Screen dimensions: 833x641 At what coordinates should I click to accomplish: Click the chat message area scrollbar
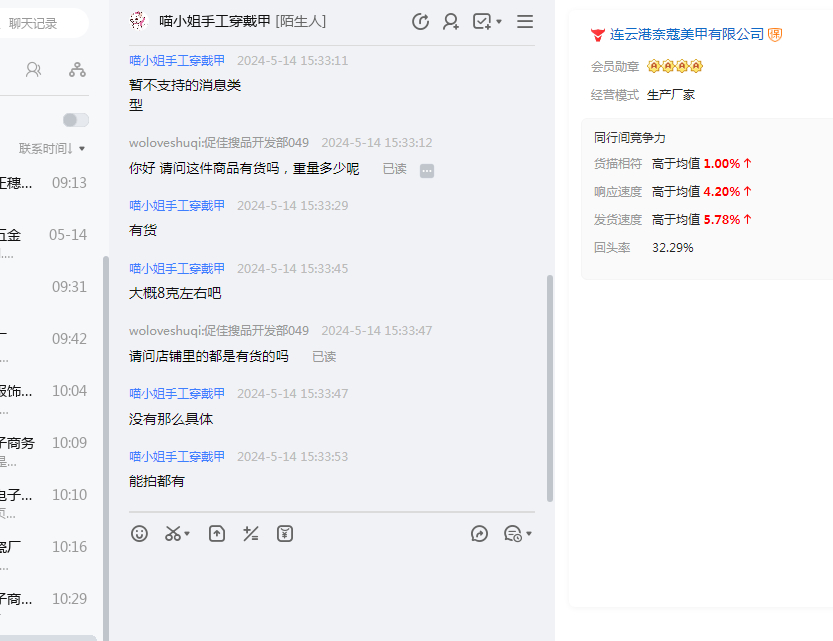coord(549,388)
